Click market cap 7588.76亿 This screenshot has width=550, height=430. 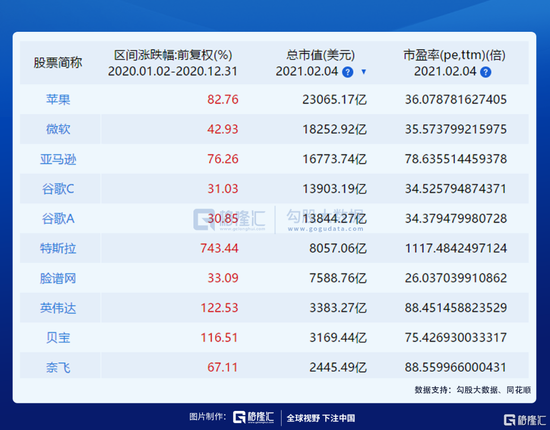(338, 278)
